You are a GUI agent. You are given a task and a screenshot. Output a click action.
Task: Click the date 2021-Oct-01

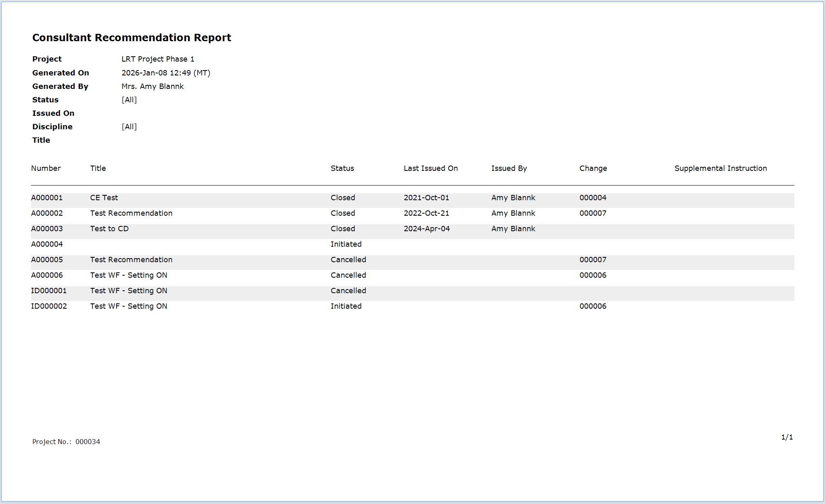427,198
